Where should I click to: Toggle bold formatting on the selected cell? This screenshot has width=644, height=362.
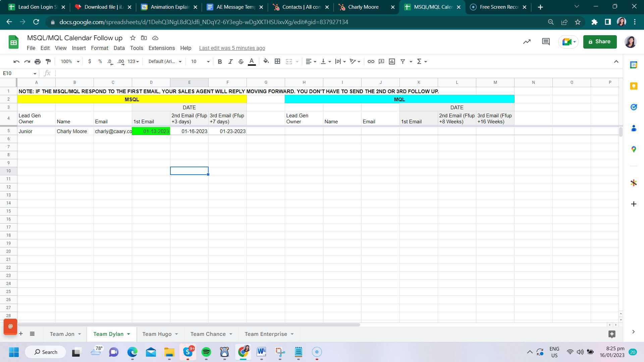pos(220,61)
